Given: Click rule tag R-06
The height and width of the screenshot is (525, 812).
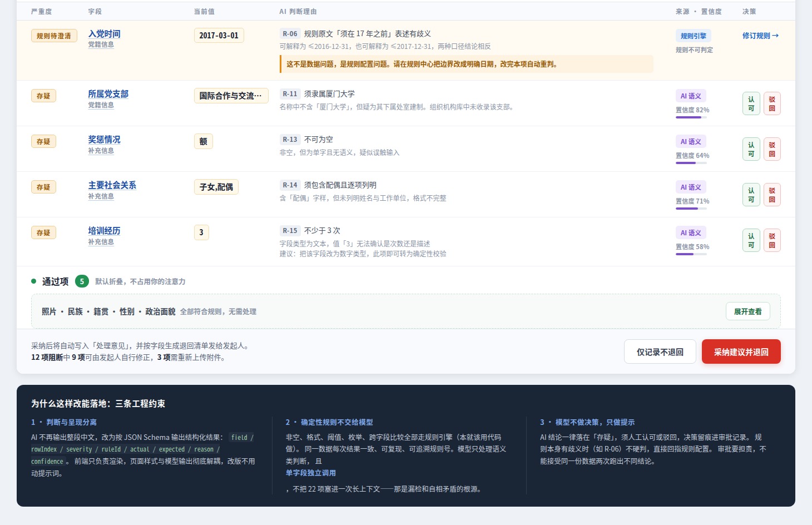Looking at the screenshot, I should 290,34.
